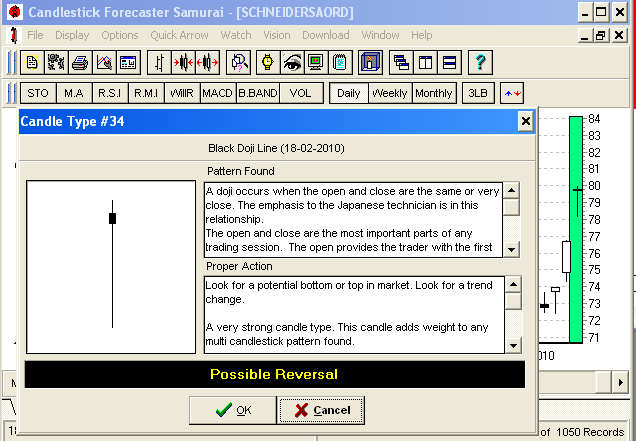This screenshot has width=636, height=441.
Task: Open the Watch menu
Action: click(x=236, y=35)
